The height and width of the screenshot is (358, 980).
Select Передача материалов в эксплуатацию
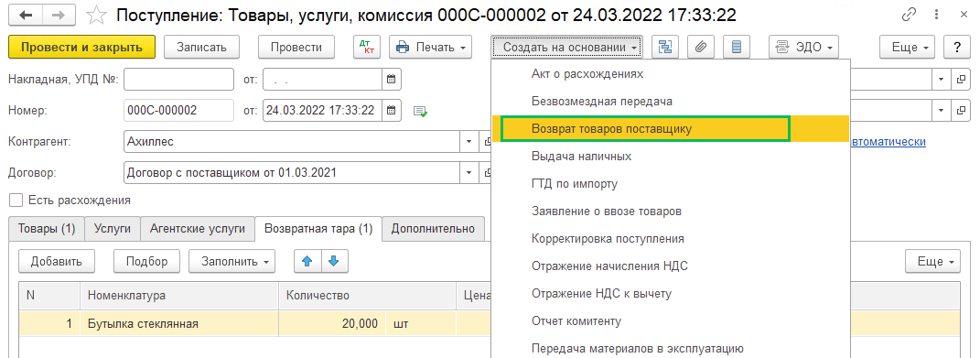671,348
